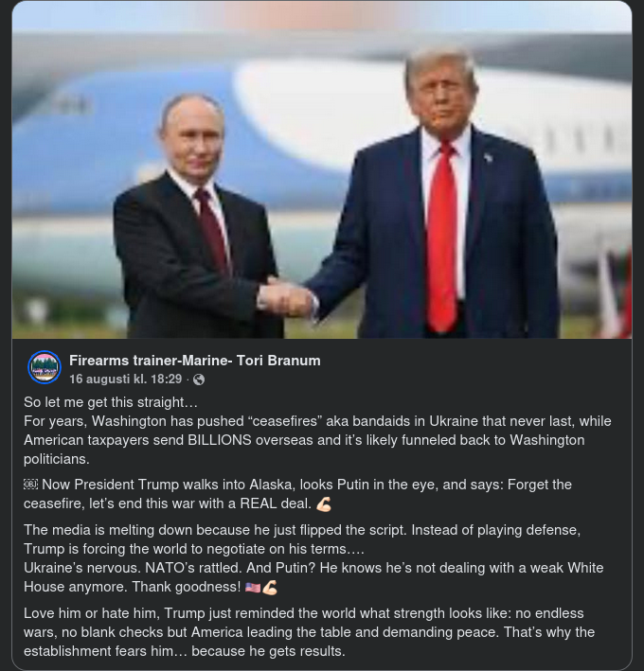The image size is (644, 671).
Task: Click the bright red tie in the photo
Action: coord(442,238)
